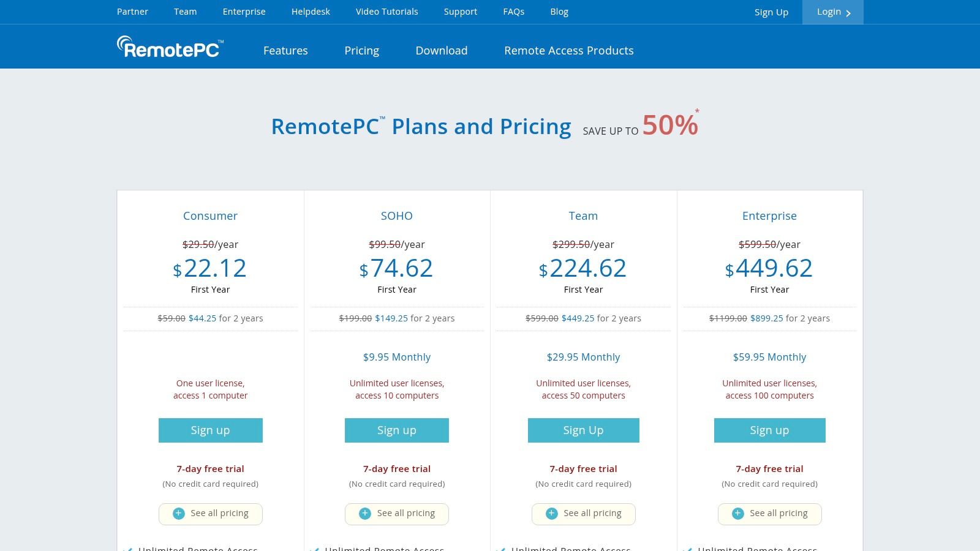This screenshot has height=551, width=980.
Task: Select the $9.95 Monthly SOHO option
Action: 396,357
